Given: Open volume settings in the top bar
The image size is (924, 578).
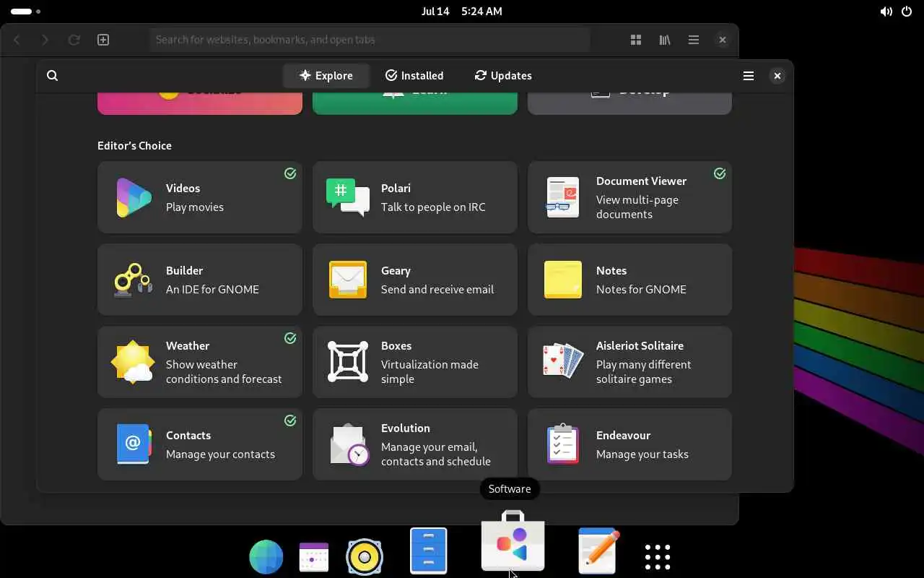Looking at the screenshot, I should tap(886, 12).
